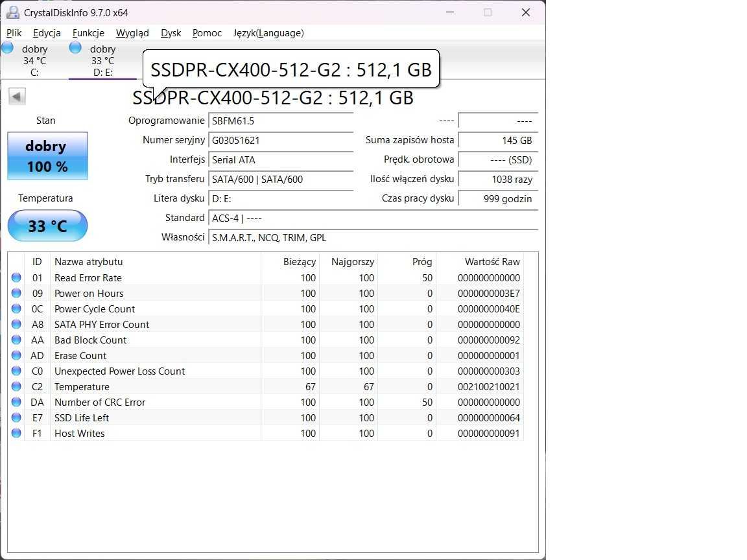Click the previous disk arrow button

coord(17,97)
